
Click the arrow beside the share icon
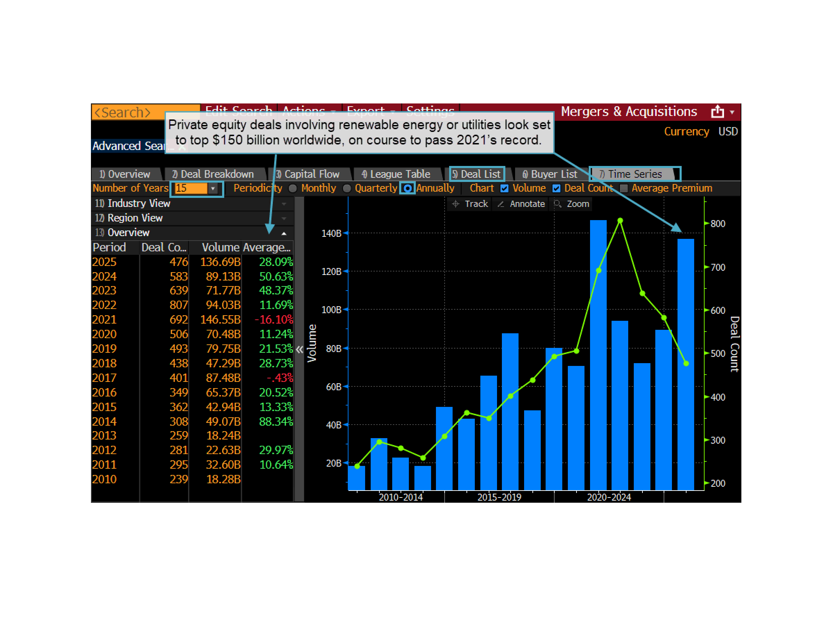[732, 112]
